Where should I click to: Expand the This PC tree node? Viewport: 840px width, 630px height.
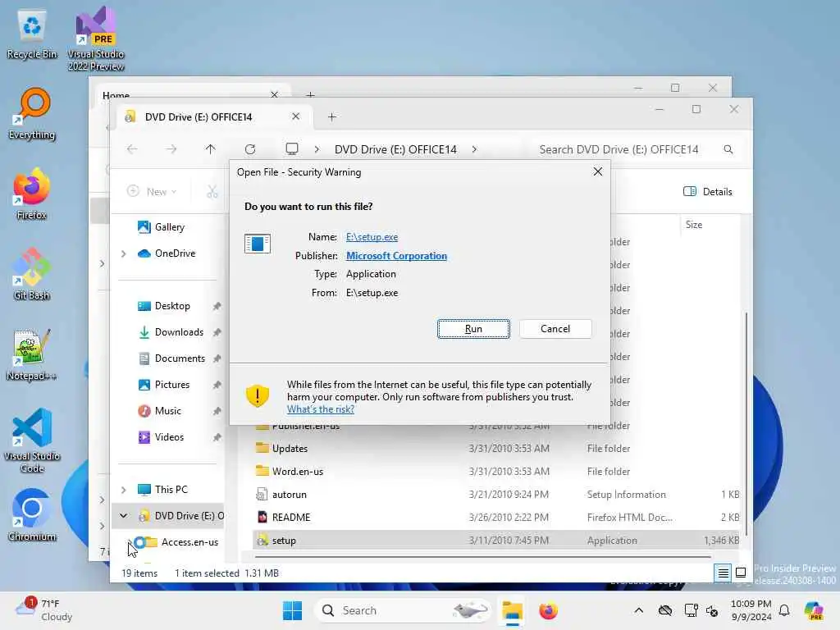click(124, 490)
